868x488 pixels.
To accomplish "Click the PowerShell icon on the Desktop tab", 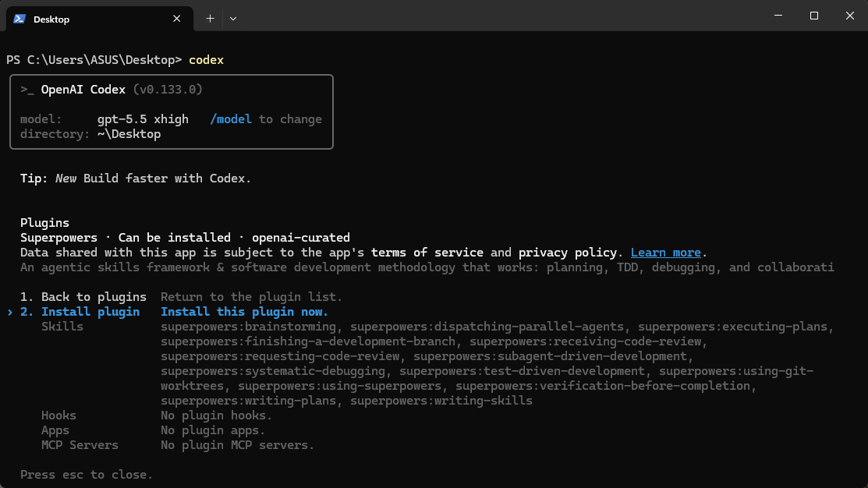I will click(19, 19).
